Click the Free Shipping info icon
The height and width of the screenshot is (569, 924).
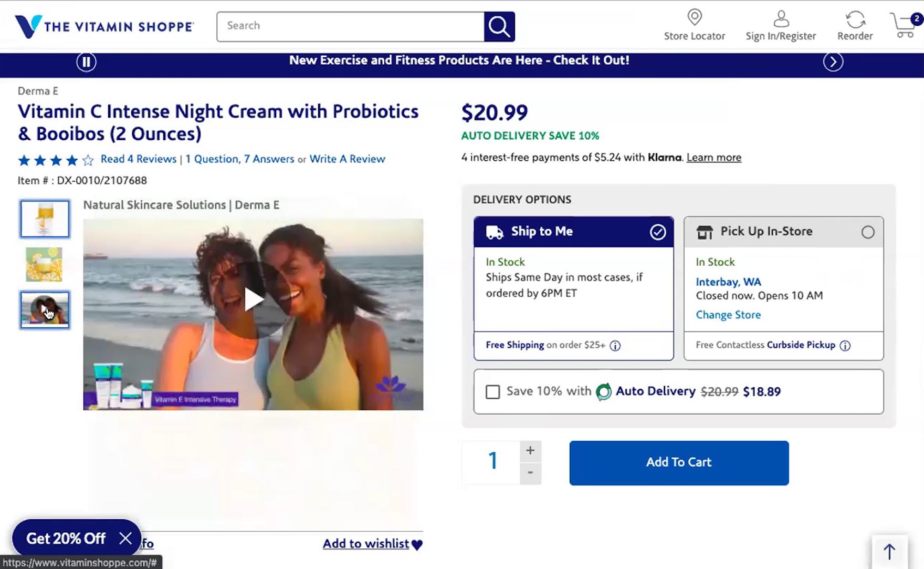click(x=615, y=346)
